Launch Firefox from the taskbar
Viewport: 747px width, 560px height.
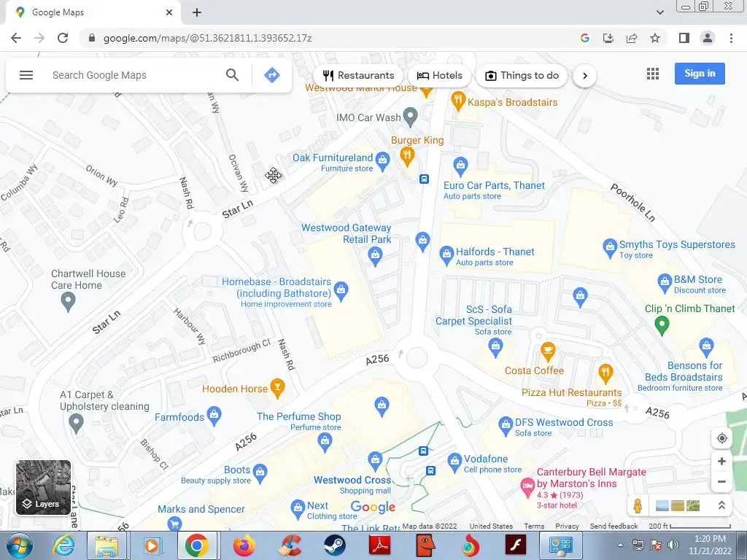point(244,545)
